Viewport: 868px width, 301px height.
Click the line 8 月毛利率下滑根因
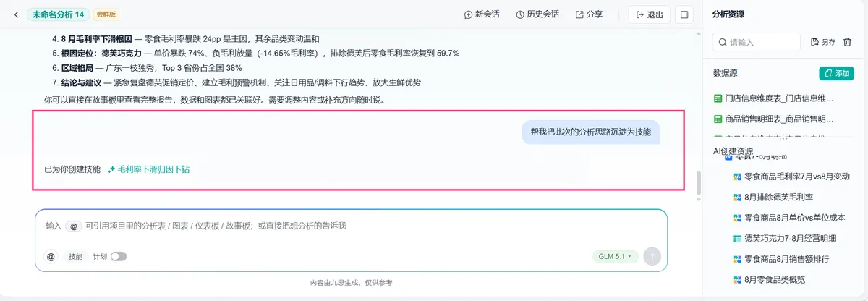[x=190, y=39]
